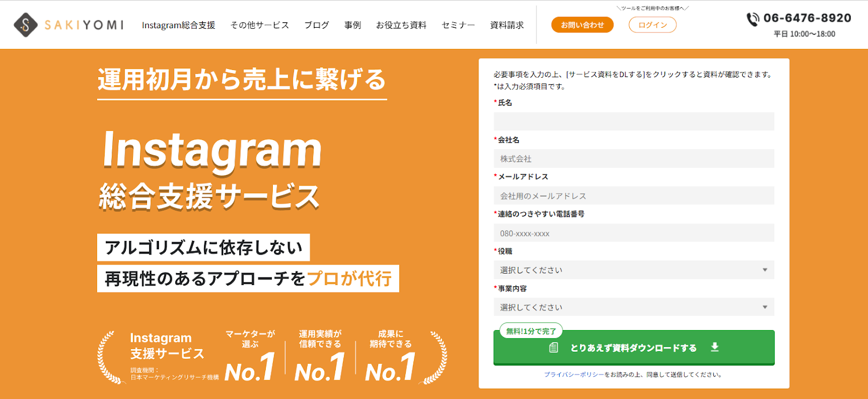Open the 事例 menu item
Image resolution: width=868 pixels, height=399 pixels.
(x=353, y=25)
